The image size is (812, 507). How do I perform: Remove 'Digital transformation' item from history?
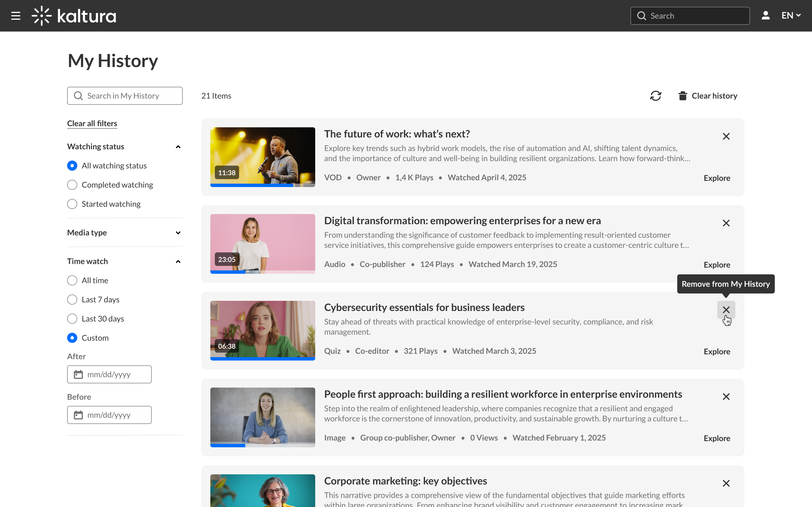point(726,223)
